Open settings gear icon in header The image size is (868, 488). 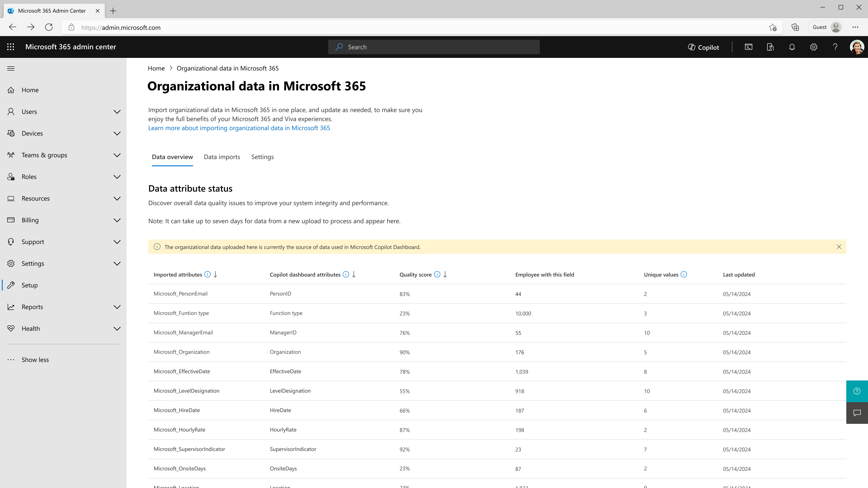tap(814, 47)
